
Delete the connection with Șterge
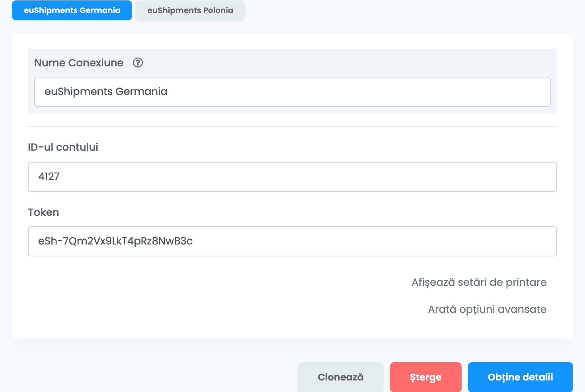[426, 377]
